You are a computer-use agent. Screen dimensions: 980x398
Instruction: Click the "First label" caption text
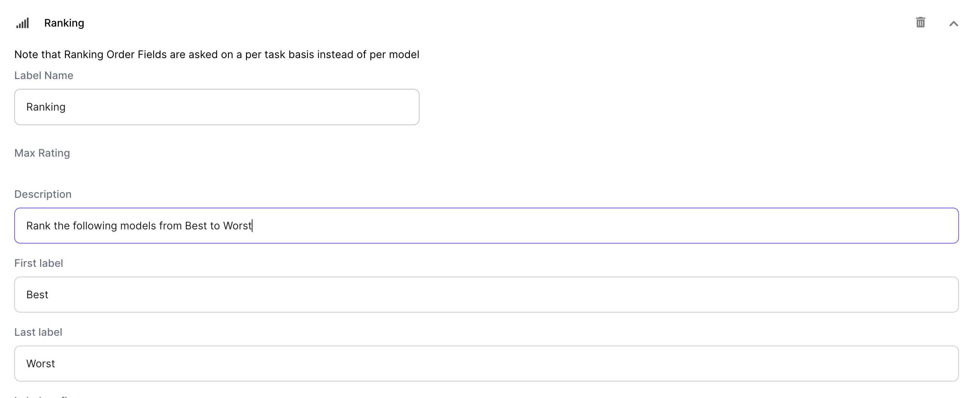[x=39, y=263]
